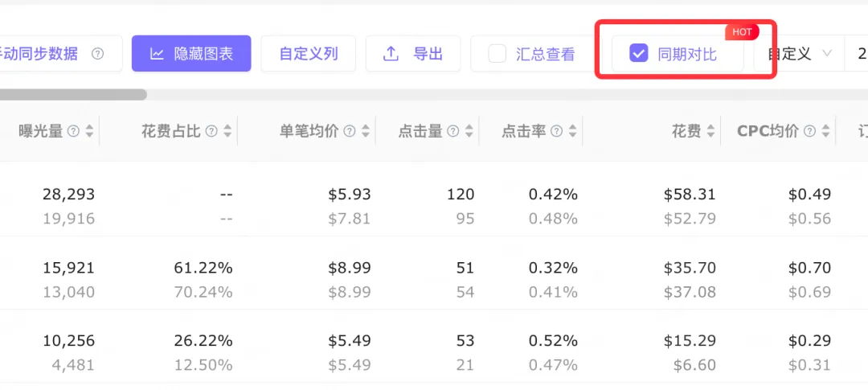The width and height of the screenshot is (868, 390).
Task: Click help icon next to 单笔均价
Action: click(350, 131)
